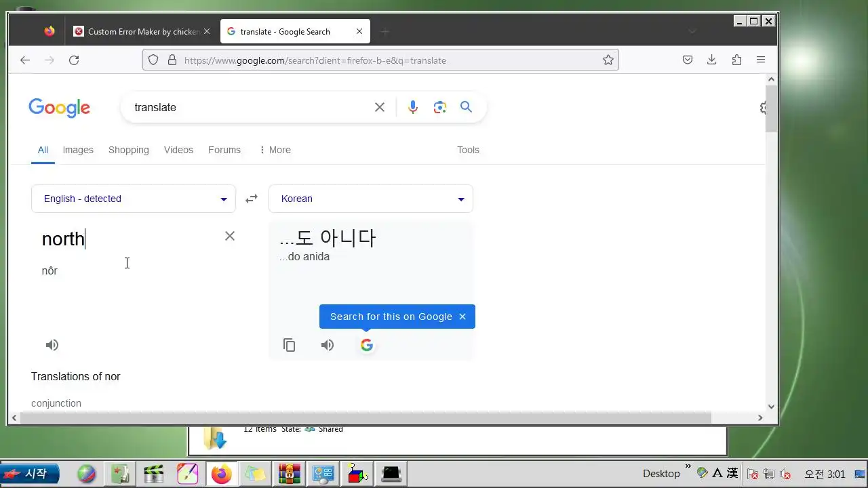This screenshot has height=488, width=868.
Task: Open Firefox application hamburger menu
Action: (761, 60)
